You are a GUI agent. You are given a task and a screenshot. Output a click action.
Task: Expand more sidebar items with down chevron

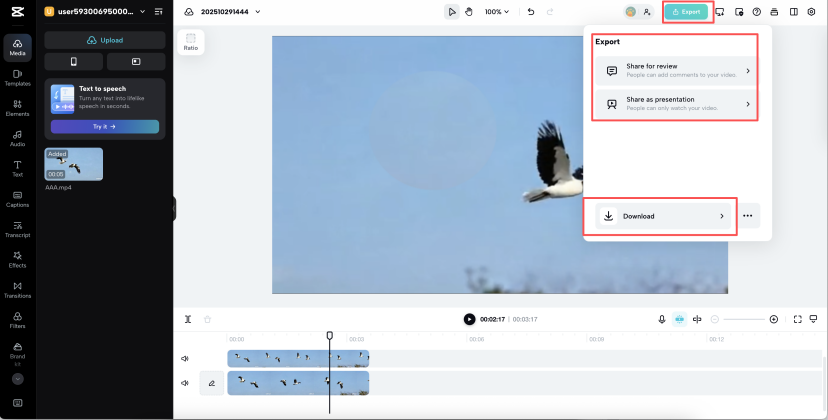click(17, 379)
